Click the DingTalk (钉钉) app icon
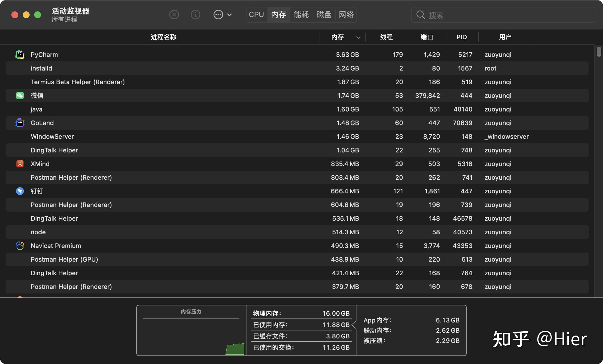603x364 pixels. point(20,191)
